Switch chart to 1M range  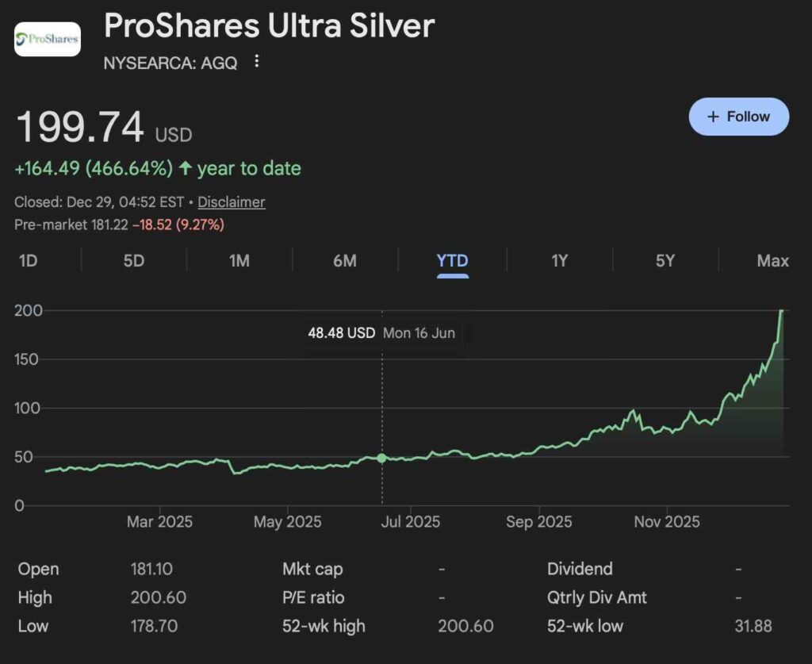(x=239, y=261)
